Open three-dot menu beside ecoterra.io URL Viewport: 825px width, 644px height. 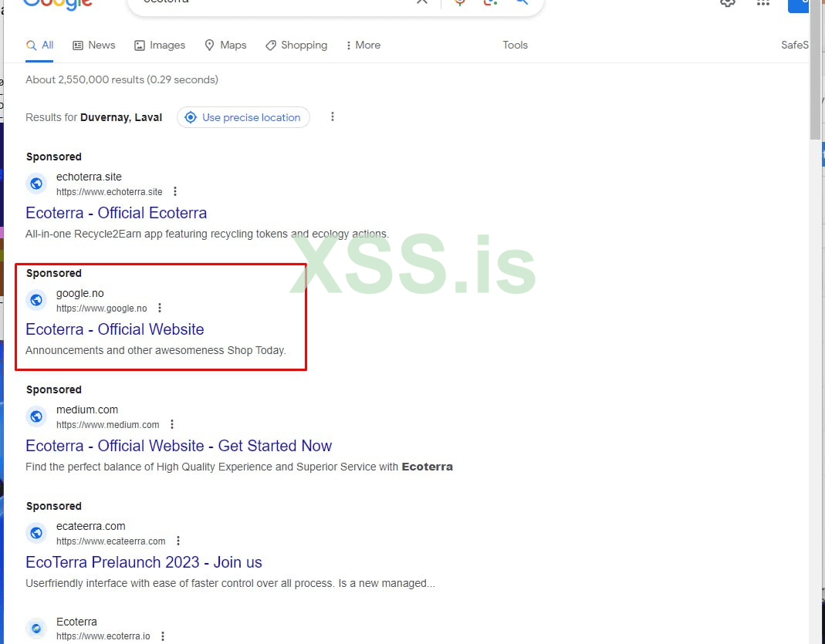[x=163, y=636]
